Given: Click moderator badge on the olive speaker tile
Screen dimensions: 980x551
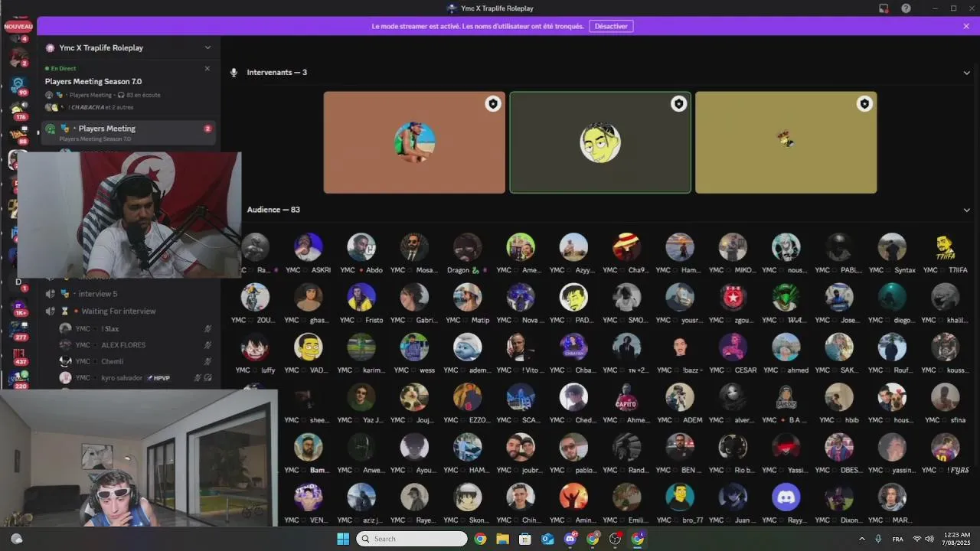Looking at the screenshot, I should click(x=864, y=104).
